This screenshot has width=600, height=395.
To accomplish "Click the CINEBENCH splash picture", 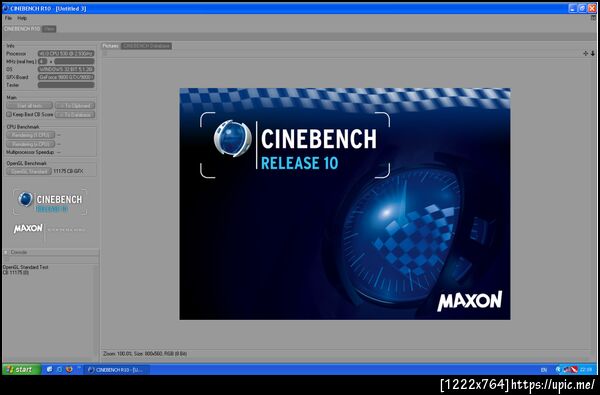I will [x=345, y=204].
